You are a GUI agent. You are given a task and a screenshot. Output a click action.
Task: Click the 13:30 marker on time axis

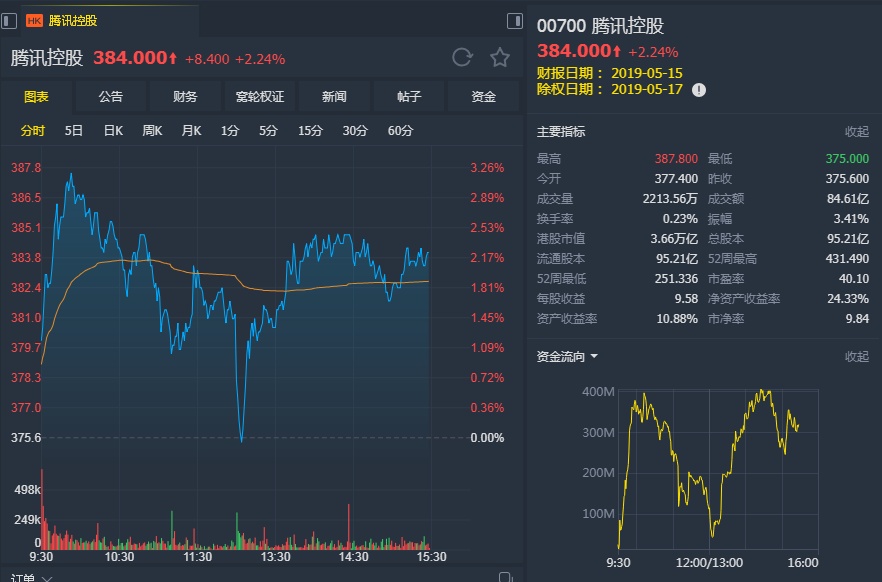pos(275,557)
